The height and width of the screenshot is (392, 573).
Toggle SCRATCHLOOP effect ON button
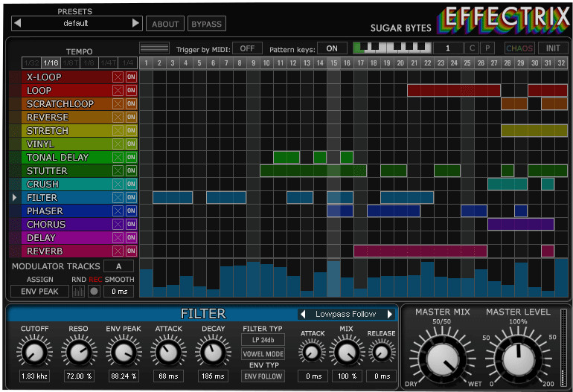pos(131,103)
